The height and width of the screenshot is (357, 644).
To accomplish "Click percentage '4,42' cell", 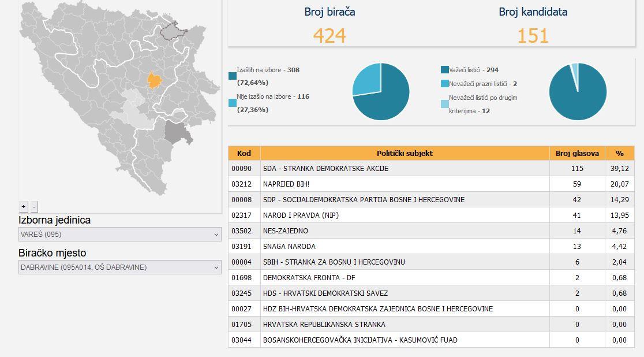I will [x=619, y=247].
